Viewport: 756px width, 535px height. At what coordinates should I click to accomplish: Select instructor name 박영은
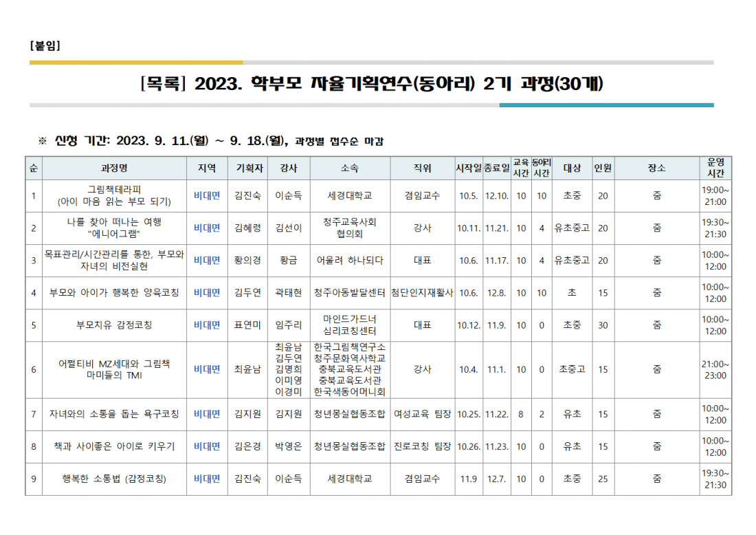(289, 447)
